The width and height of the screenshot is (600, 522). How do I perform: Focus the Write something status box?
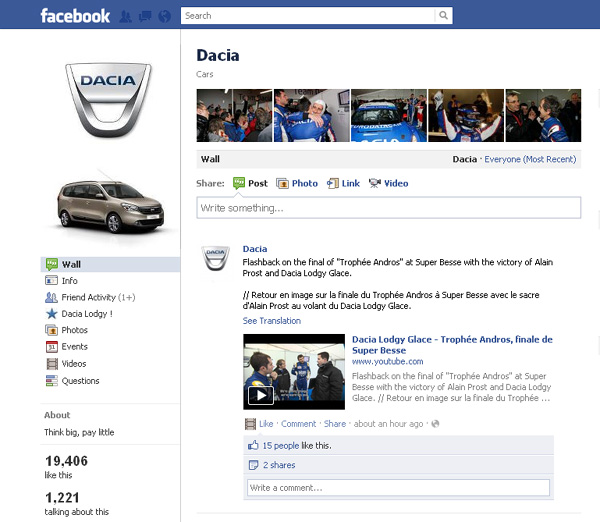click(x=388, y=208)
